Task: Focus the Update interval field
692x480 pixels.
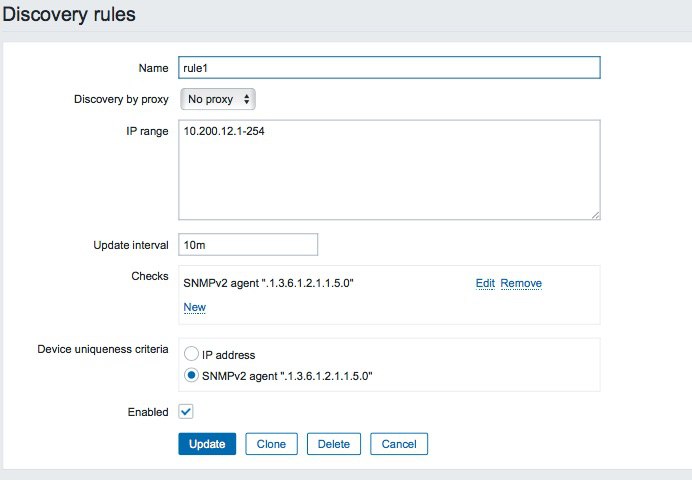Action: [248, 244]
